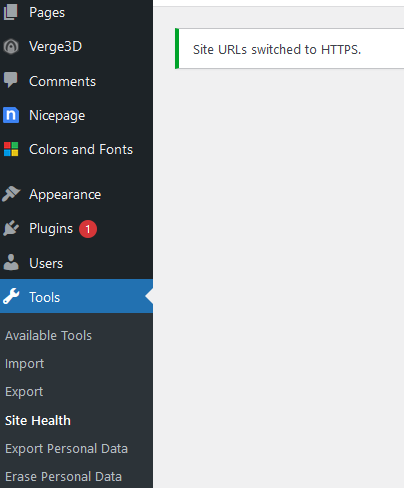Click the Verge3D logo icon
Screen dimensions: 404x488
point(11,47)
